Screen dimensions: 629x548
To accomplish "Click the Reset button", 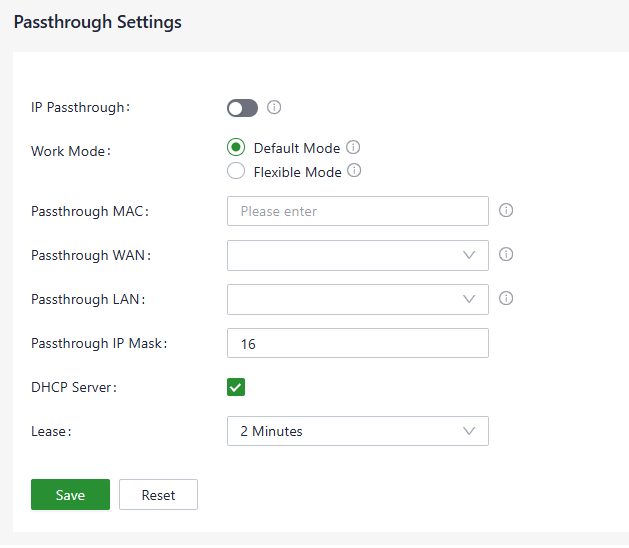I will pos(158,495).
